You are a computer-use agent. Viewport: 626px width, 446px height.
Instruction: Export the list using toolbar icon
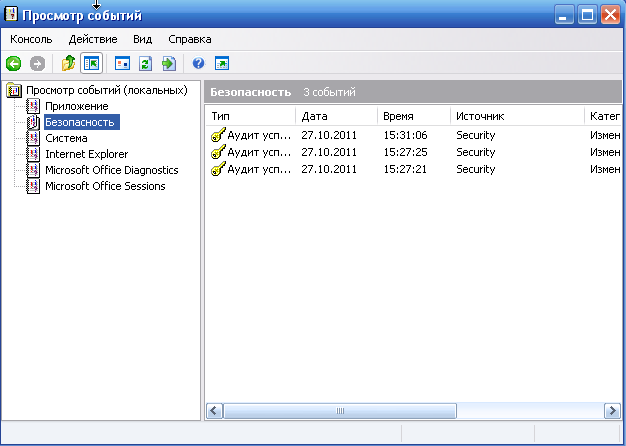[169, 63]
